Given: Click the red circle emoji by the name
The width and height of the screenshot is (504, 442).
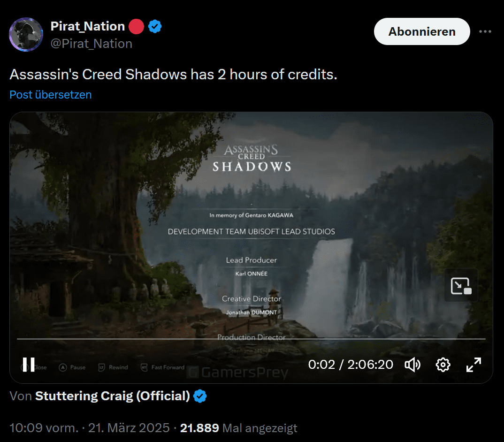Looking at the screenshot, I should [136, 26].
